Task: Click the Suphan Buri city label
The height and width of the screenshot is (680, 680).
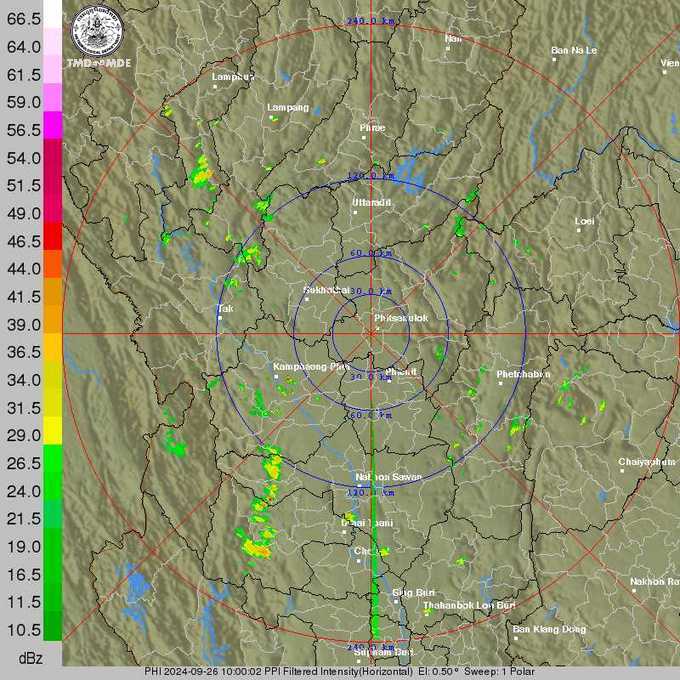Action: pos(384,652)
